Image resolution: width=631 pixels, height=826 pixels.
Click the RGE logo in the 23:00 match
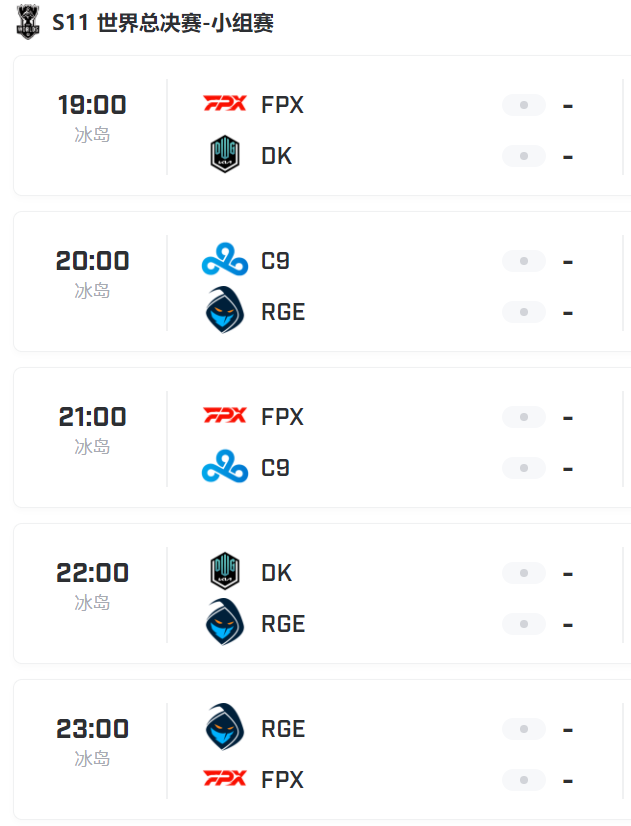coord(224,728)
